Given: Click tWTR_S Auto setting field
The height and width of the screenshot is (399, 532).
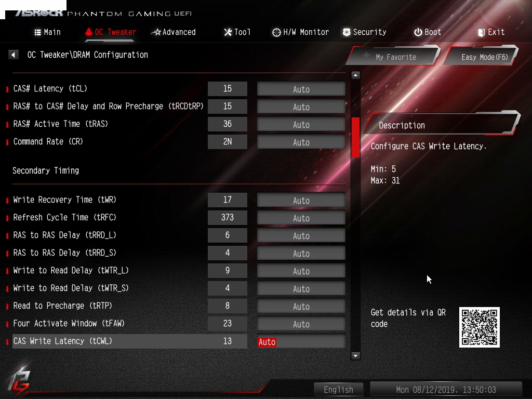Looking at the screenshot, I should [301, 288].
